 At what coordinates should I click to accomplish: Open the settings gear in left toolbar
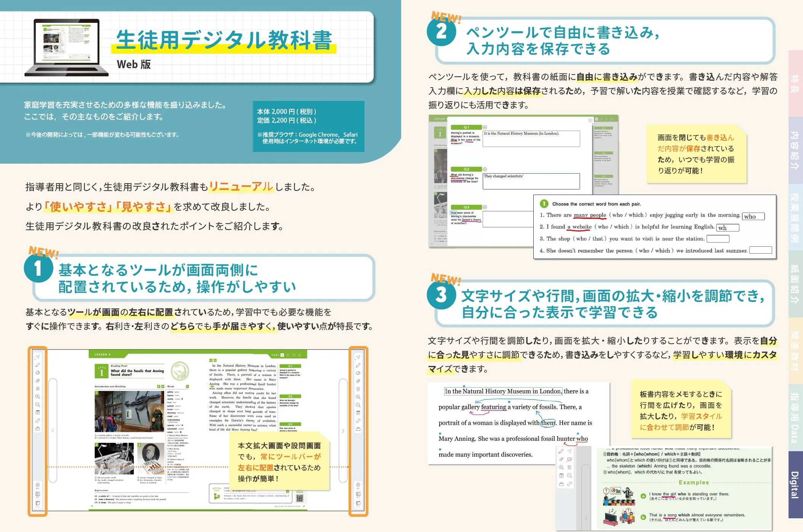[x=38, y=485]
